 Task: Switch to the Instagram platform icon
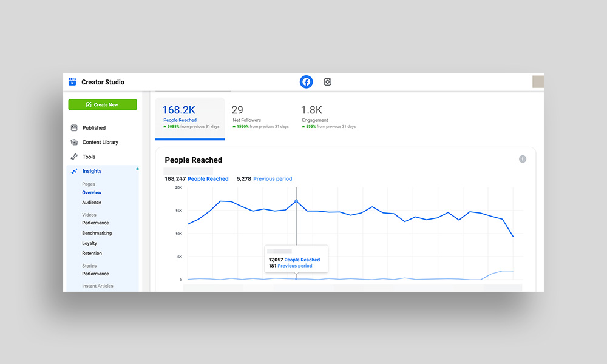pos(328,82)
